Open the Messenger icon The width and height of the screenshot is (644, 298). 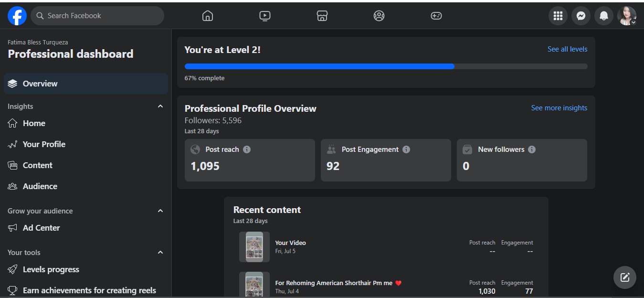click(x=581, y=16)
